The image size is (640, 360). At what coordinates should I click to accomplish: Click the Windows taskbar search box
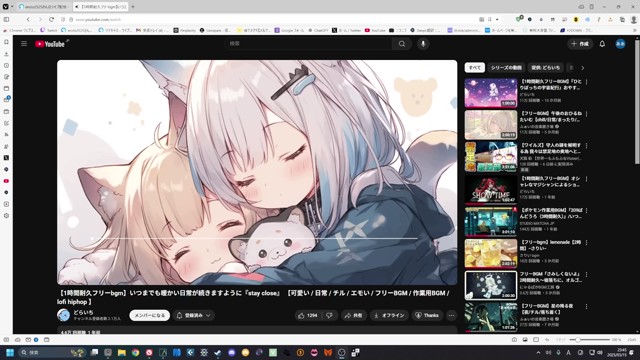pos(53,353)
